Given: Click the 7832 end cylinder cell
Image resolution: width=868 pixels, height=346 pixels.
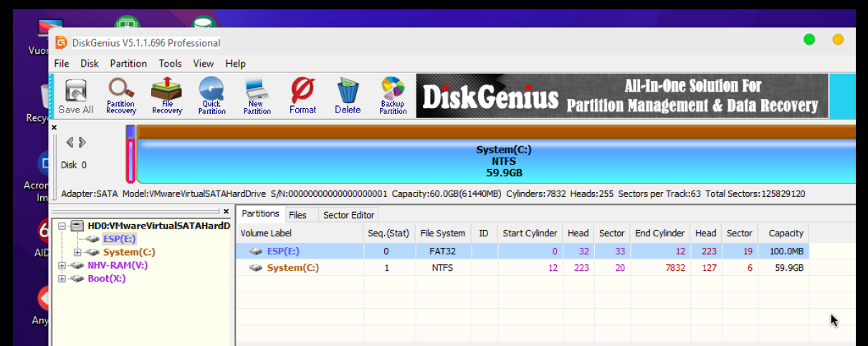Looking at the screenshot, I should (x=660, y=268).
